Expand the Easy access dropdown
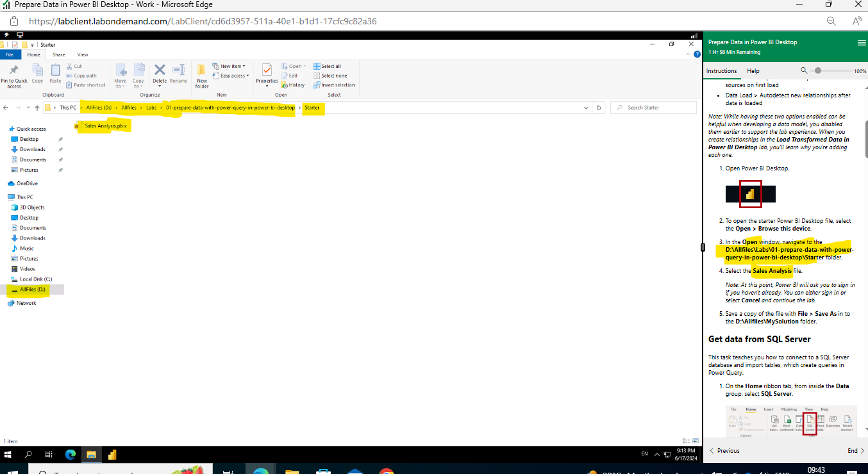Viewport: 868px width, 474px height. pyautogui.click(x=231, y=76)
